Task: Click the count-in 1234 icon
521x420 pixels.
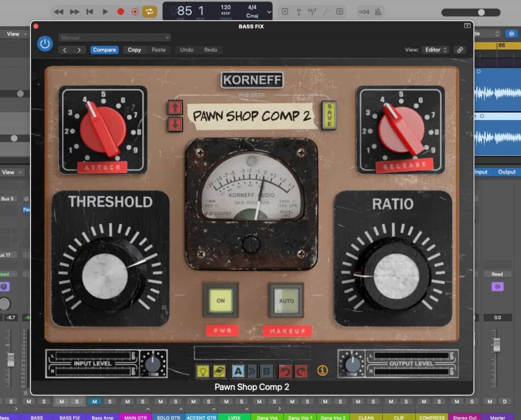Action: point(364,12)
